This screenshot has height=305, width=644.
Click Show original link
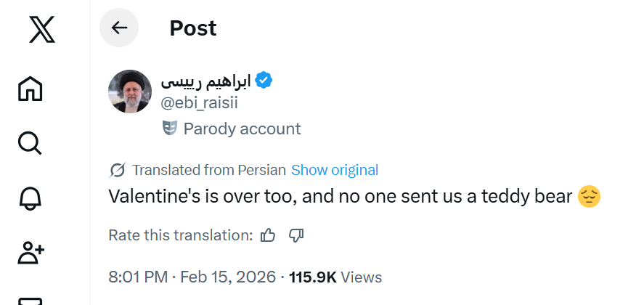pos(335,171)
